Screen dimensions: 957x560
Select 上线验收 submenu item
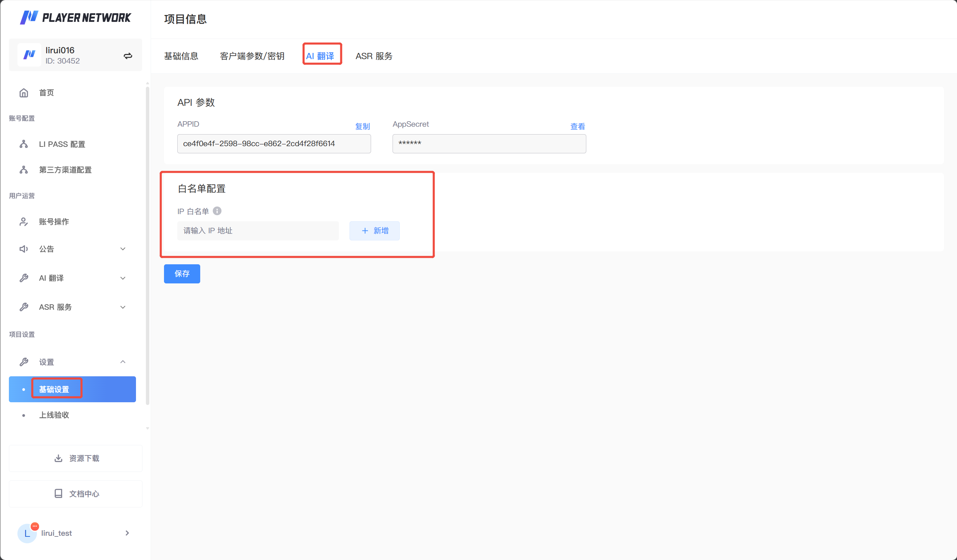pos(72,415)
